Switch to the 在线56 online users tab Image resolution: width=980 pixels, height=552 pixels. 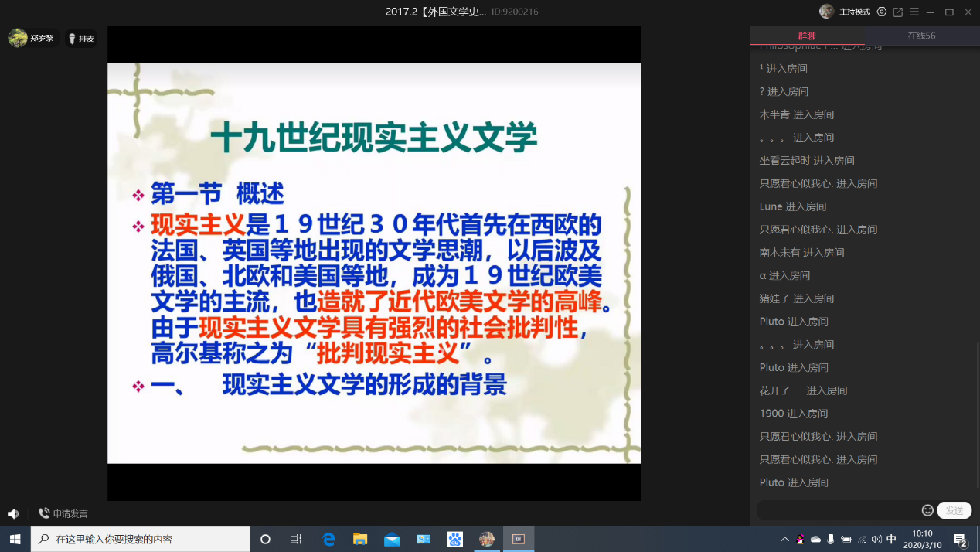point(921,36)
